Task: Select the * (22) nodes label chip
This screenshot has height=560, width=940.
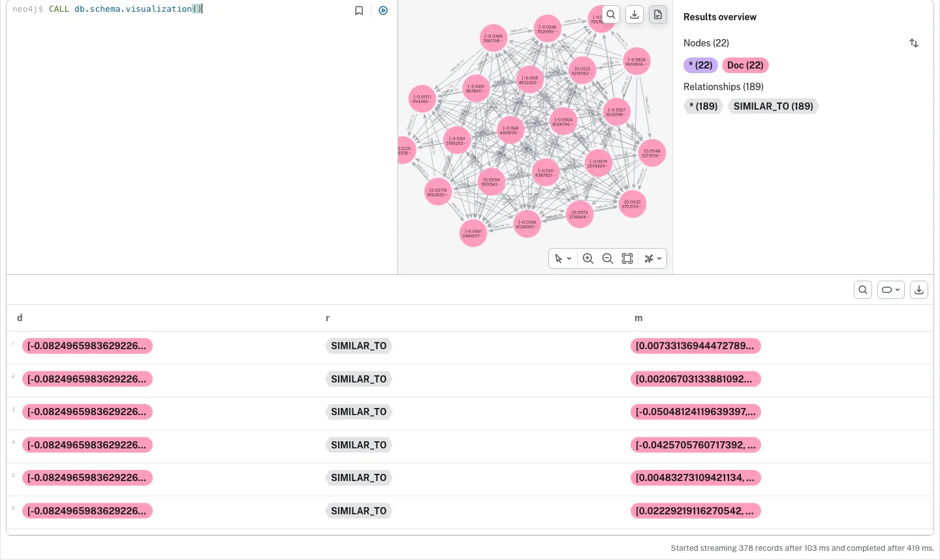Action: [700, 65]
